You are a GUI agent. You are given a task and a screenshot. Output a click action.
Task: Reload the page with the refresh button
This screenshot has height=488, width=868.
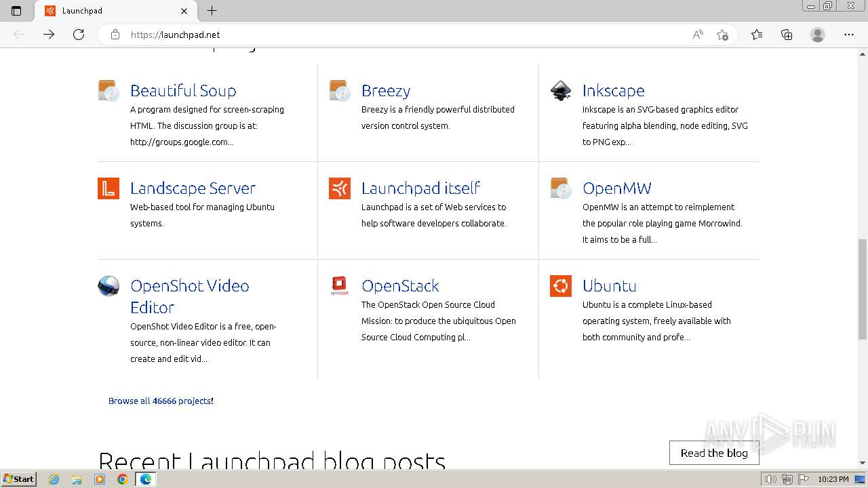coord(79,35)
